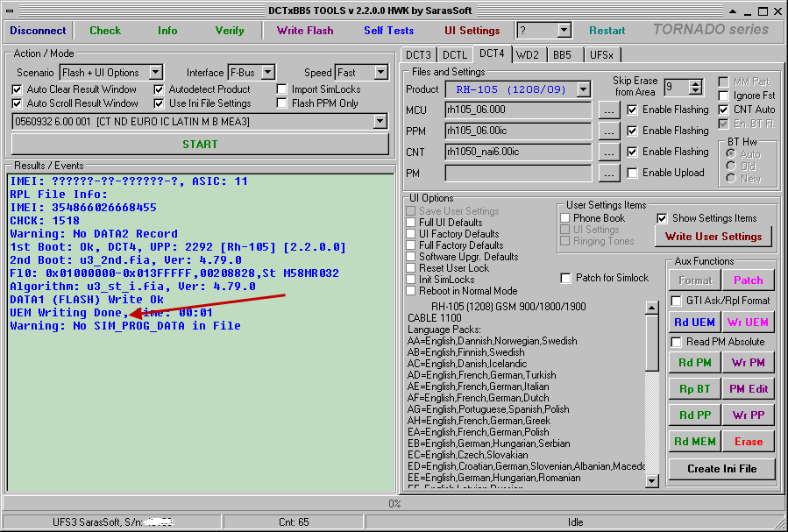
Task: Enable Reset User Lock checkbox
Action: (411, 268)
